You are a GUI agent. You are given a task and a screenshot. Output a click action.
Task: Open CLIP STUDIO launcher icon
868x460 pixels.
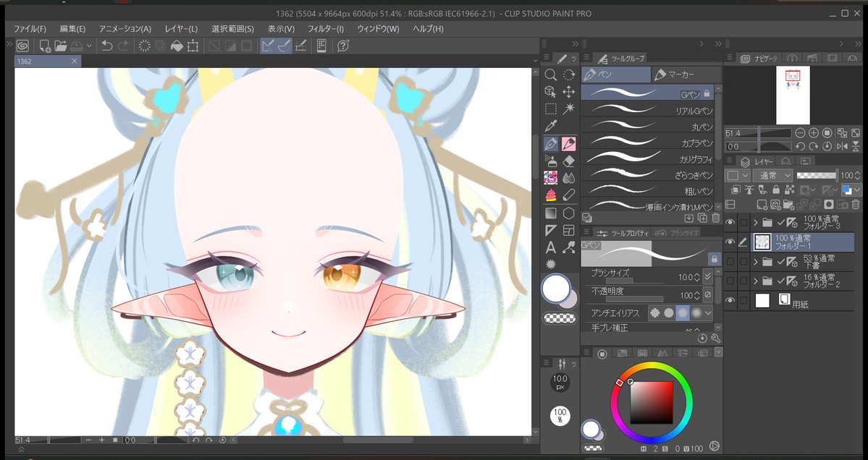22,46
